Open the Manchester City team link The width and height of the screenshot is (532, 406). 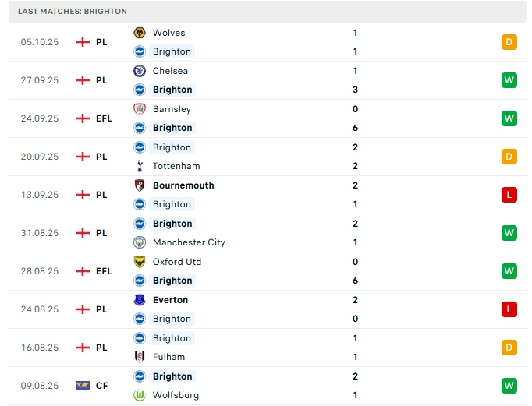pos(189,242)
